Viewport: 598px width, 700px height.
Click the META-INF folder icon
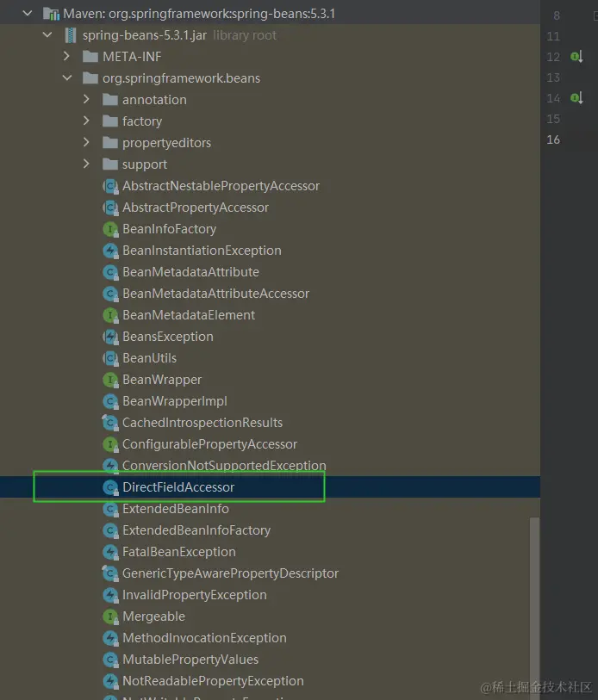click(90, 57)
